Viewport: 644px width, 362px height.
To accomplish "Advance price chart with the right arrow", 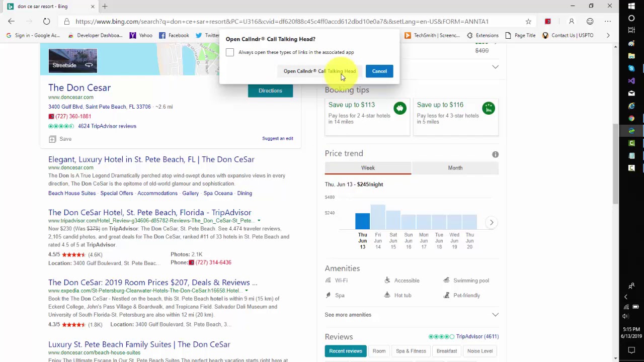I will [x=492, y=222].
